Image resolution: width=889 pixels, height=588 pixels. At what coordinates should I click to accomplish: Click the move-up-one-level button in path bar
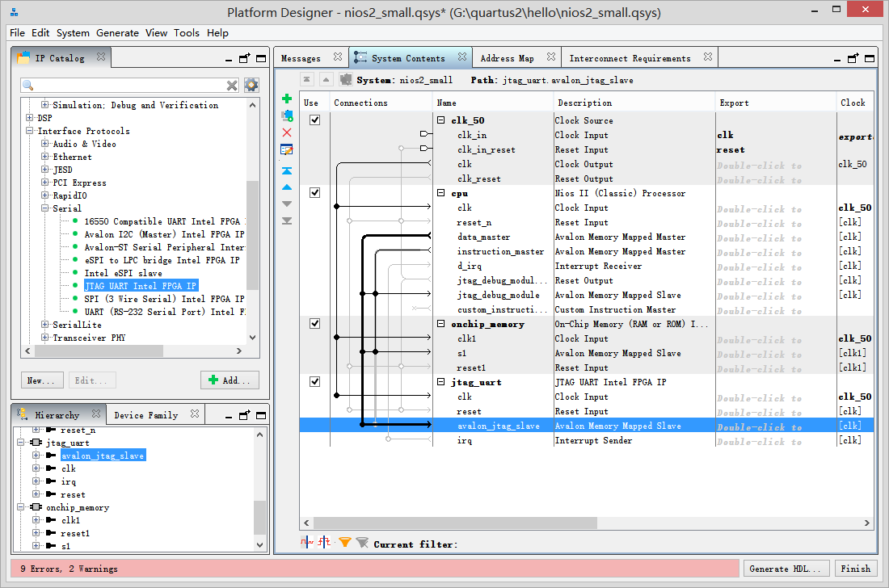pos(326,79)
